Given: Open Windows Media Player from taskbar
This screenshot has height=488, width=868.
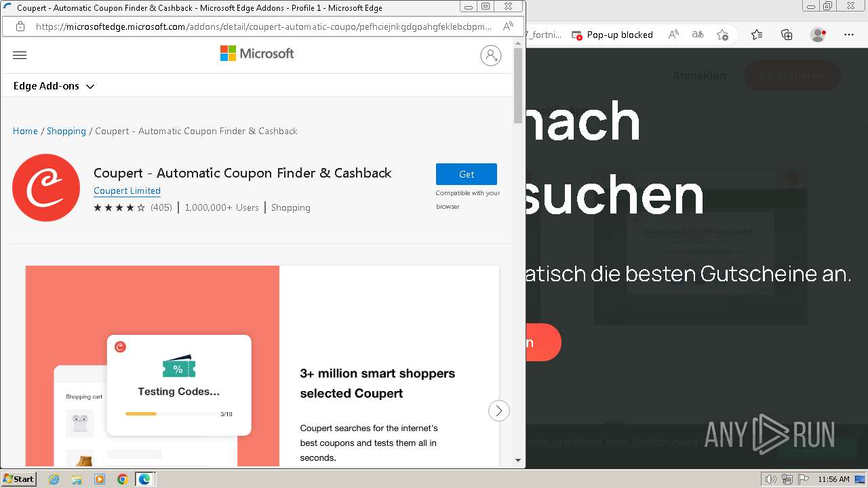Looking at the screenshot, I should 100,479.
